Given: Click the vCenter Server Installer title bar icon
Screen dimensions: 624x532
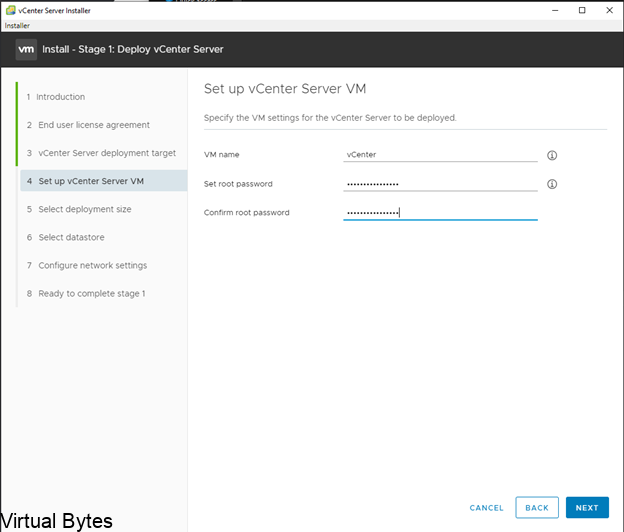Looking at the screenshot, I should click(11, 10).
